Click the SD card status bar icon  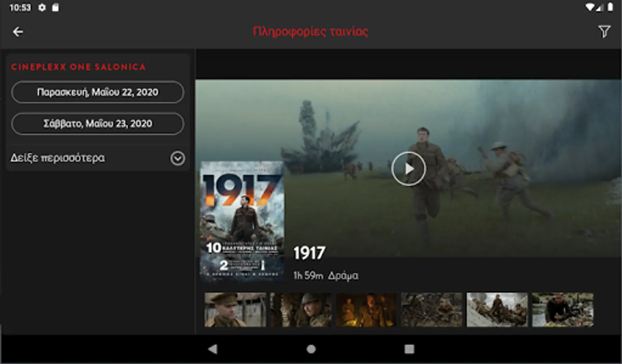(x=55, y=8)
